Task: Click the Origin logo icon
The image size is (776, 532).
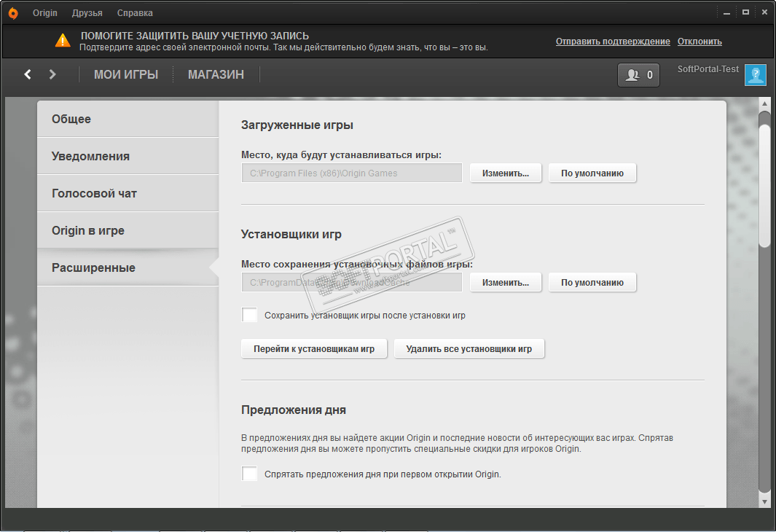Action: tap(13, 13)
